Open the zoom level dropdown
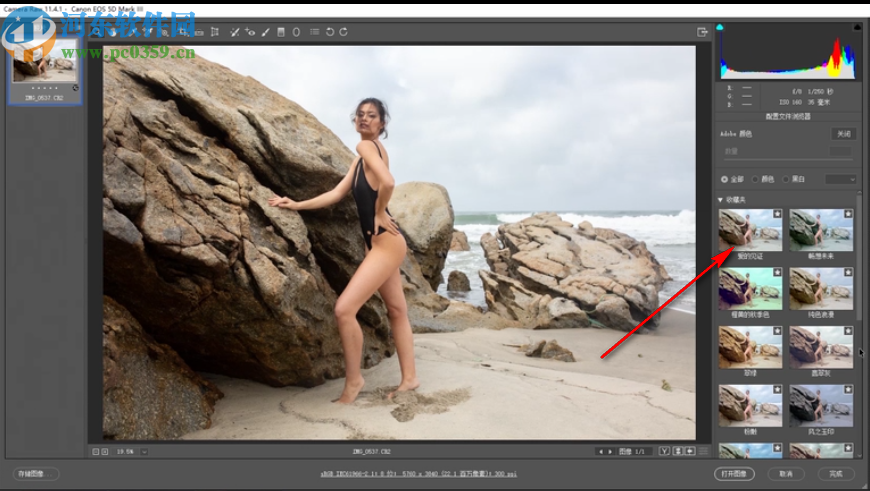 145,451
